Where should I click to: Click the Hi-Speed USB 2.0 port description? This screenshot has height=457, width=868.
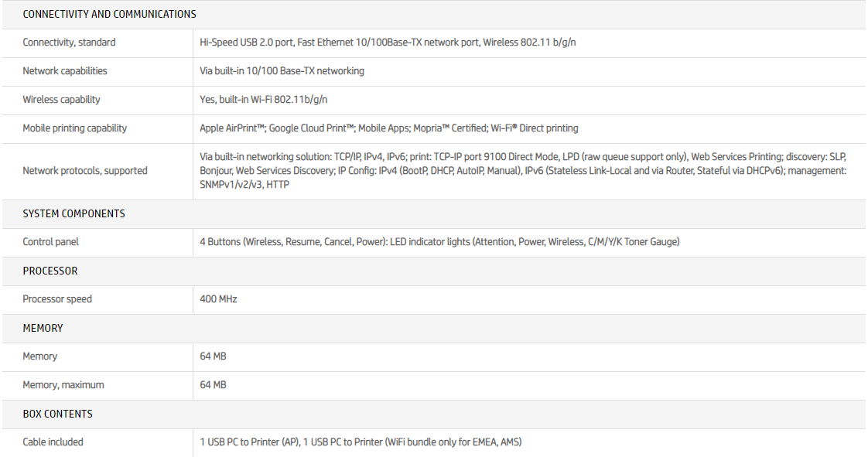pos(388,43)
